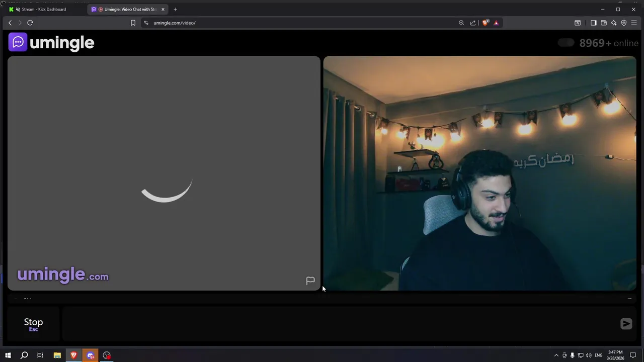
Task: Open the Windows notification center
Action: tap(633, 355)
